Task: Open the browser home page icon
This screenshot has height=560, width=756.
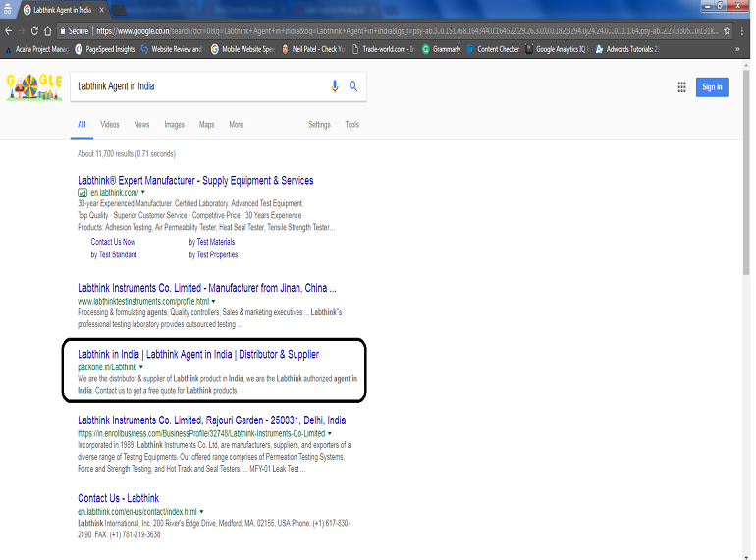Action: 48,31
